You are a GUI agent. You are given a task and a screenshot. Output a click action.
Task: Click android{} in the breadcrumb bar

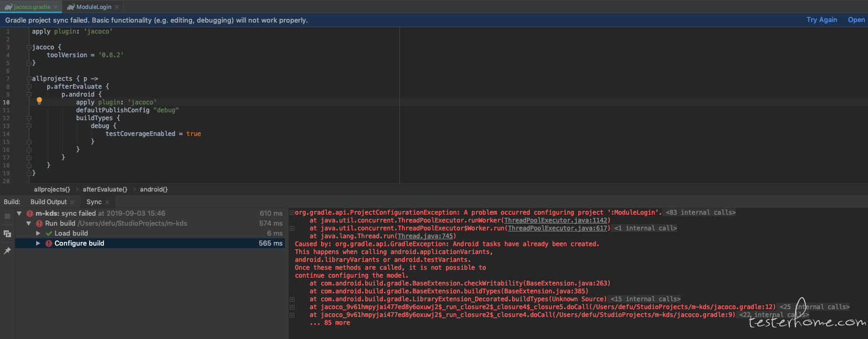[x=154, y=189]
